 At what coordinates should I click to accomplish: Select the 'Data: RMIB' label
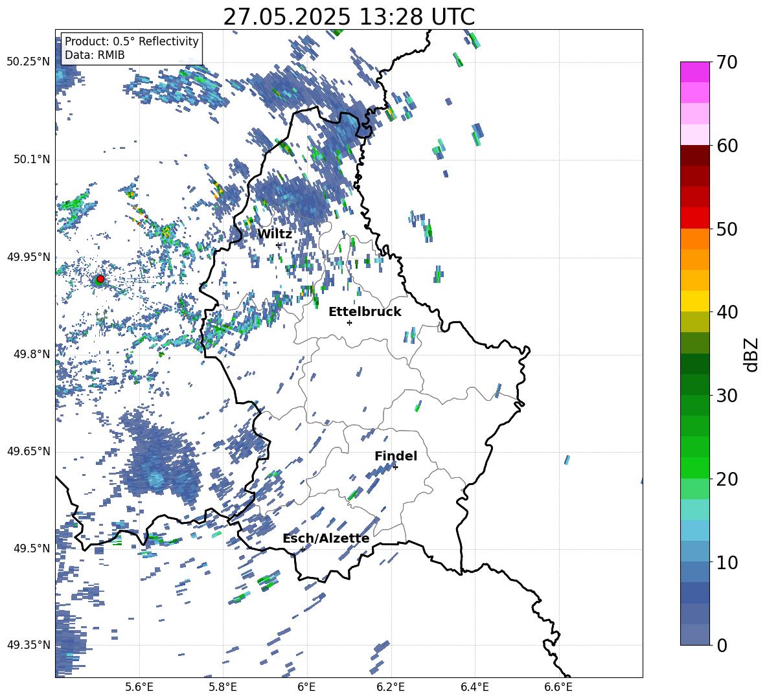click(95, 55)
